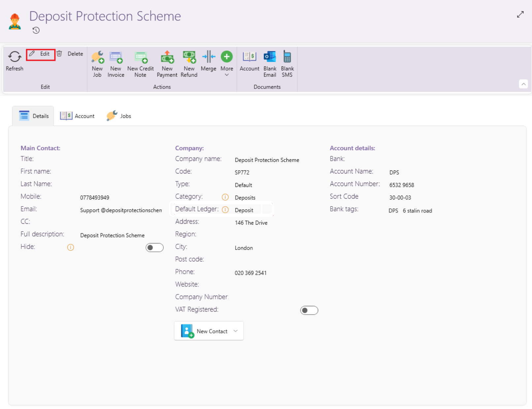This screenshot has height=409, width=532.
Task: Click the phone number 020 369 2541
Action: tap(250, 273)
